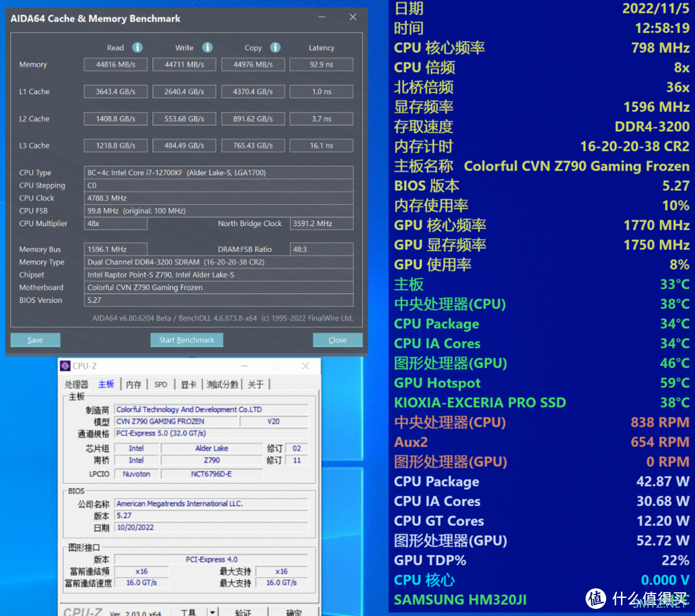Select the 主板 tab in CPU-Z
This screenshot has height=616, width=695.
coord(106,384)
